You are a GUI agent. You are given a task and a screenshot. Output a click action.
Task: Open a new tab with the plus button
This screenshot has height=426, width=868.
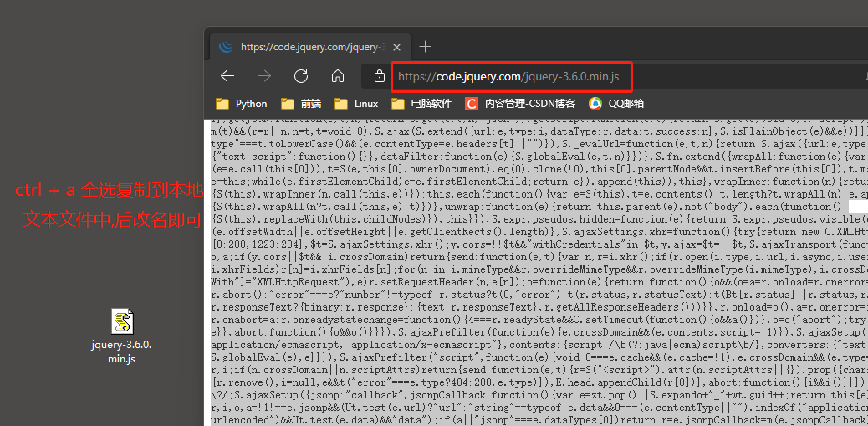point(425,47)
